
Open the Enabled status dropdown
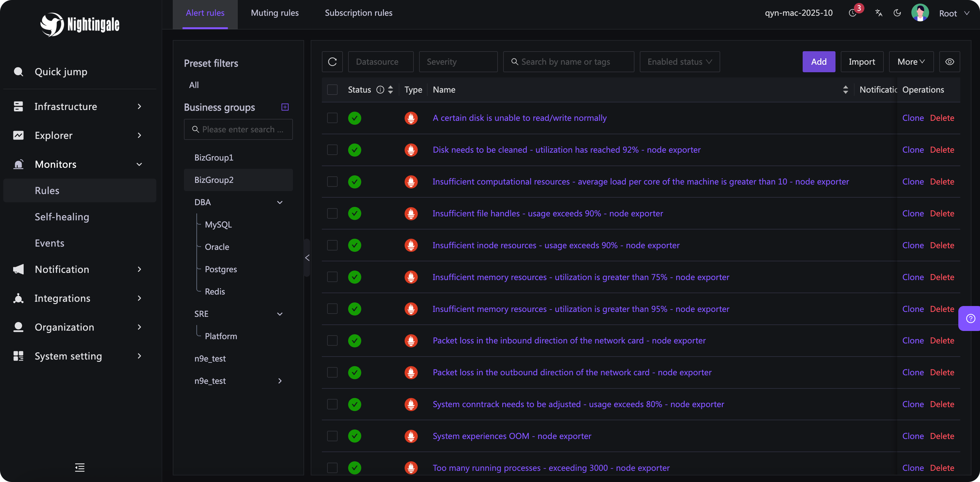click(679, 62)
